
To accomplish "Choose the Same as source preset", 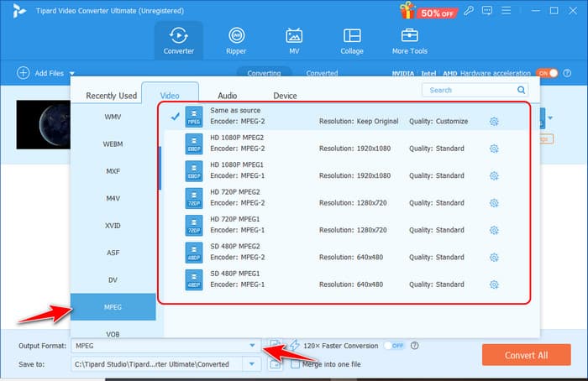I will tap(345, 117).
